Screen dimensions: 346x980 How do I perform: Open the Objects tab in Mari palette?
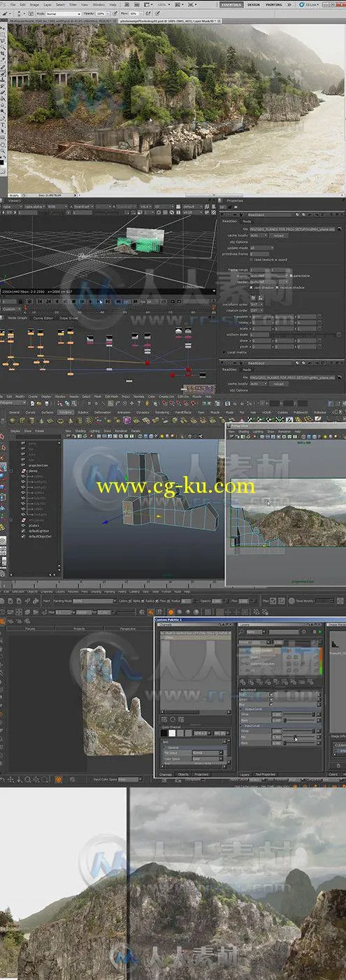pyautogui.click(x=183, y=775)
